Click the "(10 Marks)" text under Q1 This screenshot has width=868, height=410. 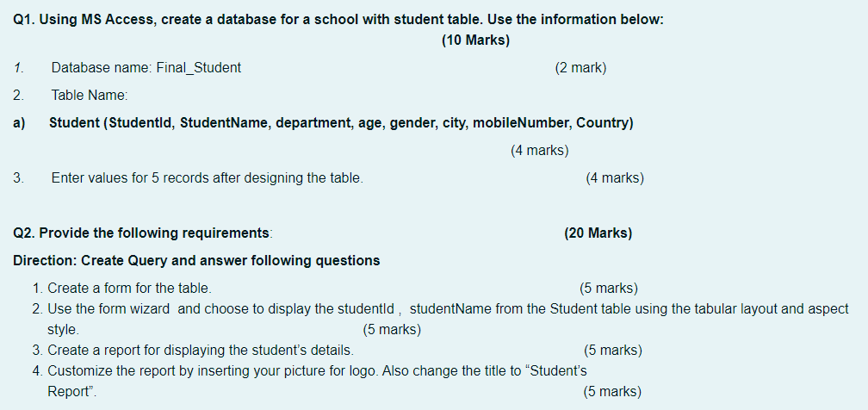tap(475, 40)
